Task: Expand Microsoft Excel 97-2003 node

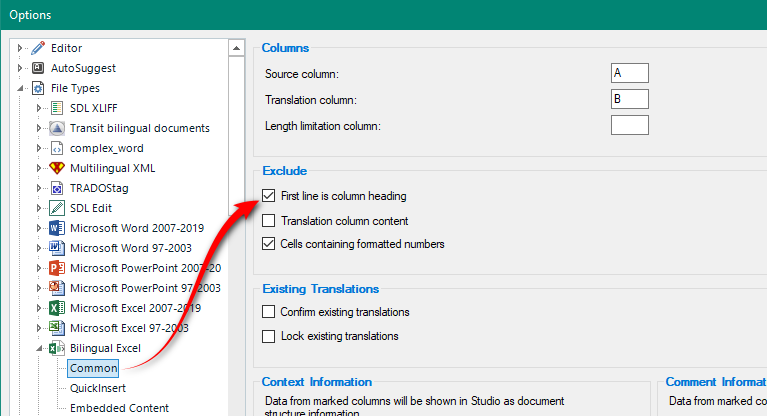Action: click(x=39, y=328)
